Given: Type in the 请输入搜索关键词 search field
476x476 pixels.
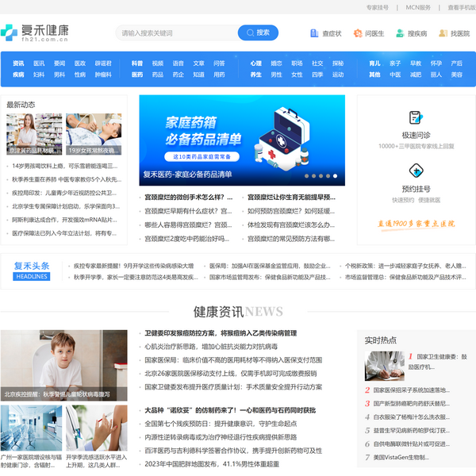Looking at the screenshot, I should point(176,33).
